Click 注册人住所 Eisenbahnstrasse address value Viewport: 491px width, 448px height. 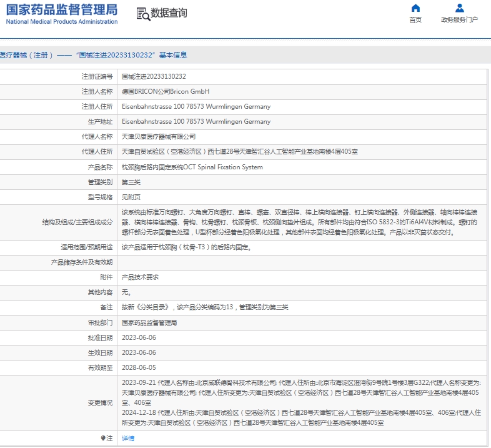[x=196, y=106]
